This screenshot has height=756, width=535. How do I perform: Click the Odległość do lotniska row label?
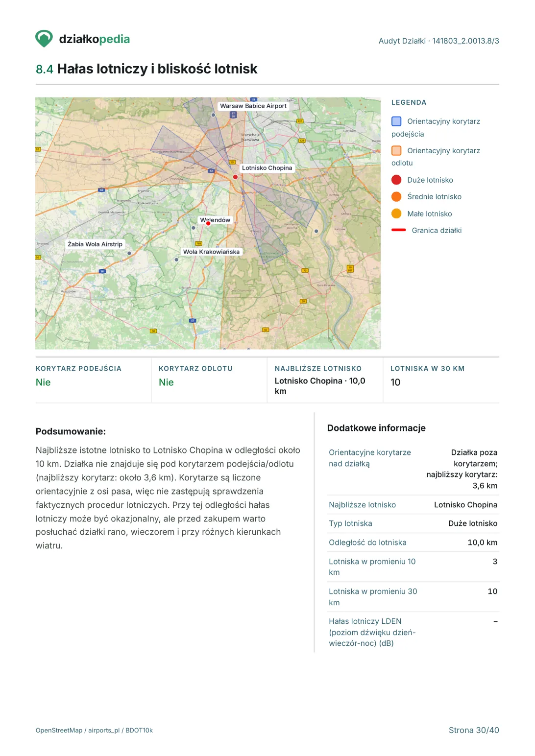coord(367,543)
